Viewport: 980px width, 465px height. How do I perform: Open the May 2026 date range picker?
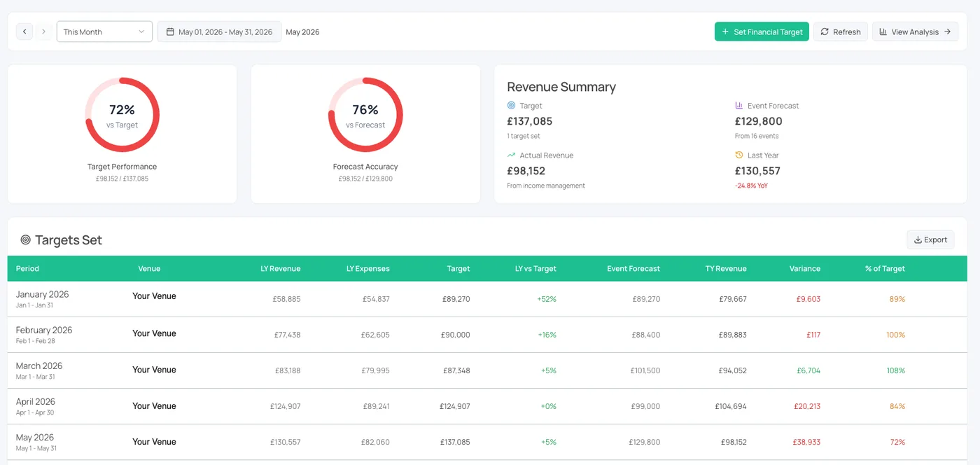pos(219,32)
